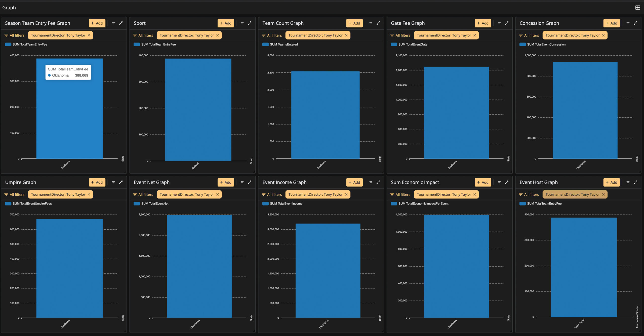Remove Tony Taylor filter in Umpire Graph
The width and height of the screenshot is (644, 336).
point(89,194)
